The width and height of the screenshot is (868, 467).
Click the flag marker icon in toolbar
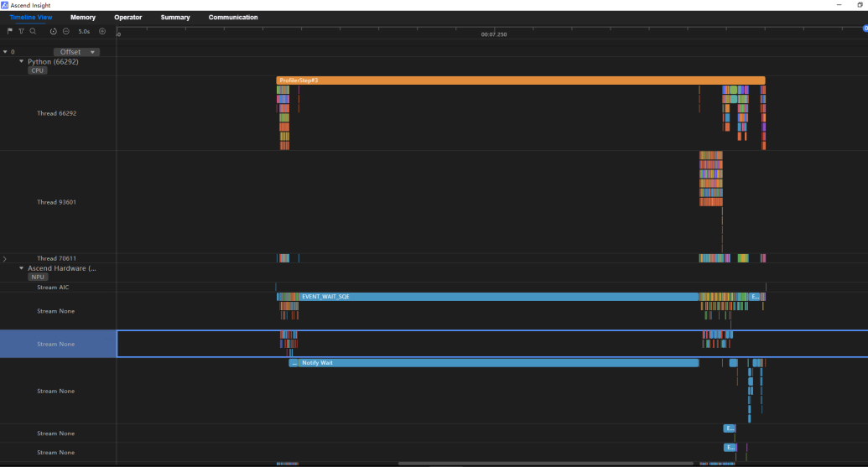pos(10,32)
